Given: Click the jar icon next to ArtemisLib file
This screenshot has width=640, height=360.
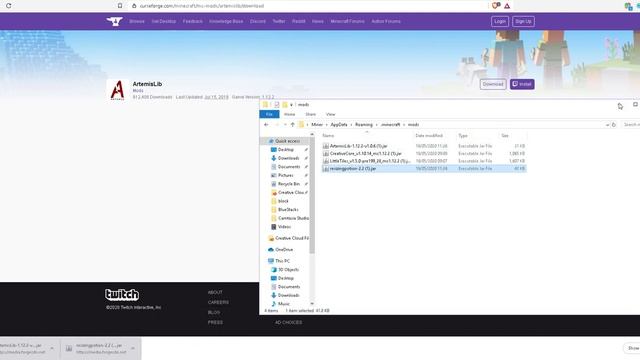Looking at the screenshot, I should [326, 146].
